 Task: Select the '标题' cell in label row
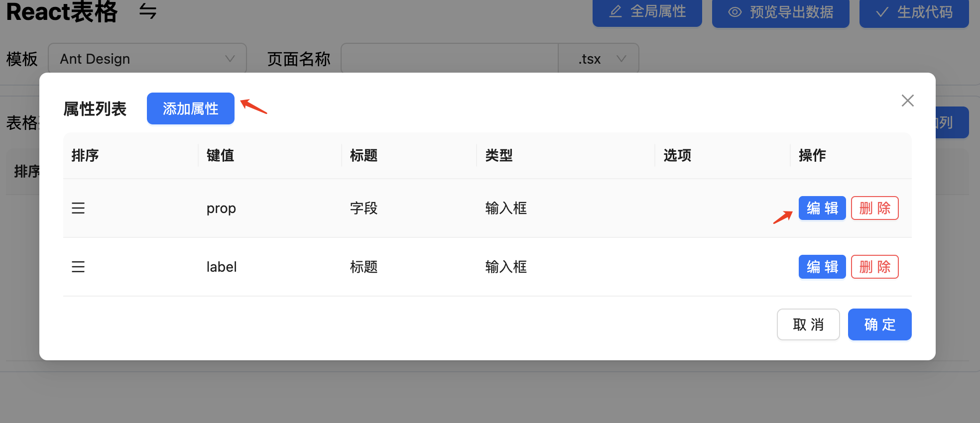[364, 267]
